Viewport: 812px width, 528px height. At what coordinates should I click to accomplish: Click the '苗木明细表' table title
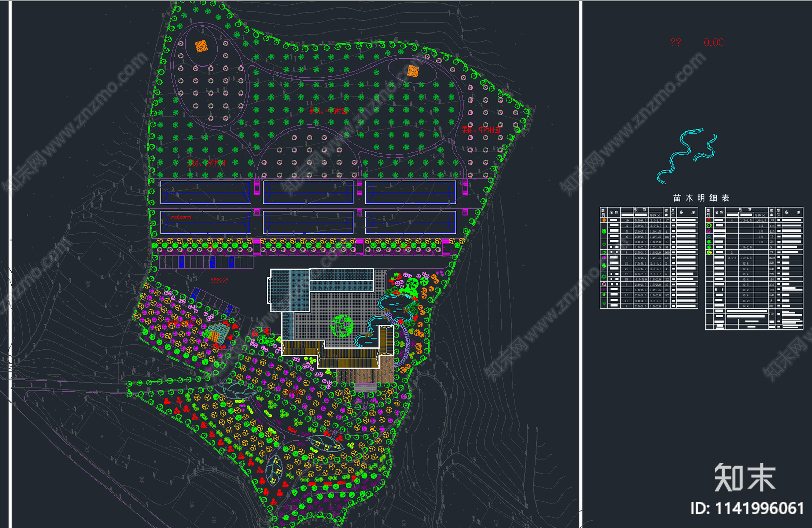coord(701,198)
